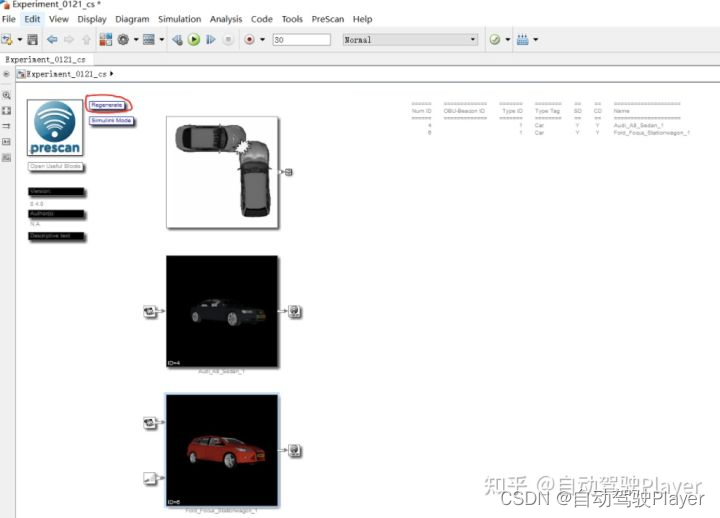Image resolution: width=720 pixels, height=518 pixels.
Task: Toggle sample time display in left palette
Action: [6, 126]
